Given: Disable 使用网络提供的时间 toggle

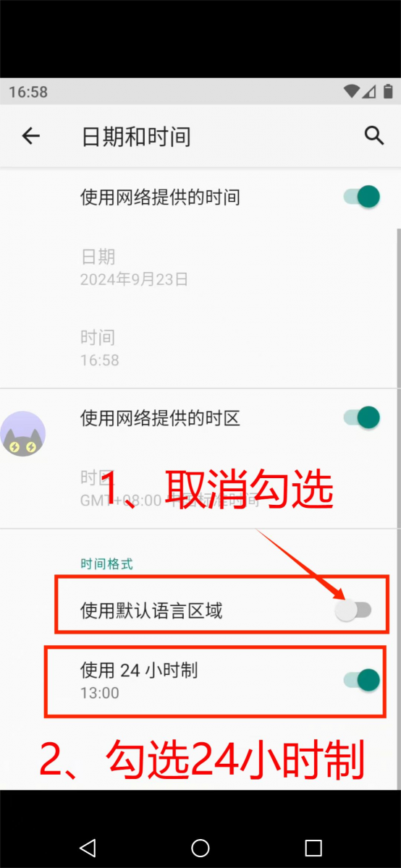Looking at the screenshot, I should click(362, 196).
